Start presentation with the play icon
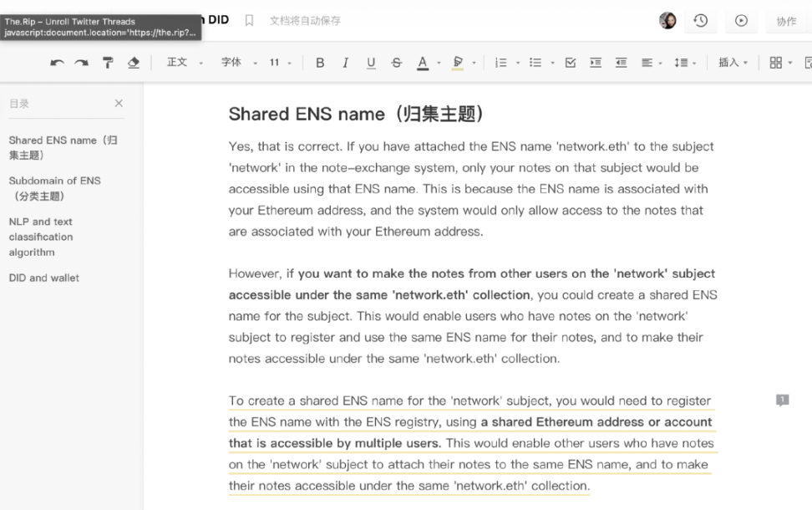 click(741, 21)
